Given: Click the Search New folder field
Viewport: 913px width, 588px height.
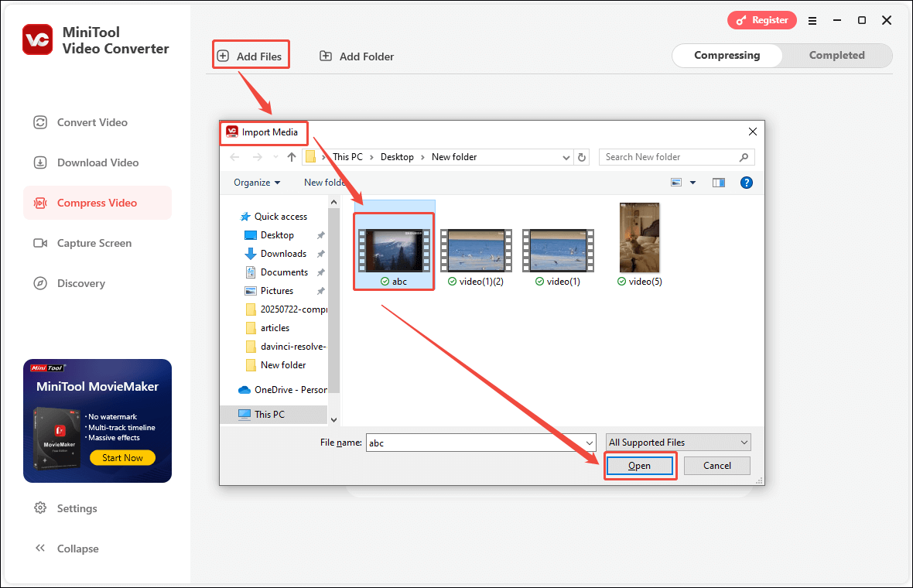Looking at the screenshot, I should 676,157.
